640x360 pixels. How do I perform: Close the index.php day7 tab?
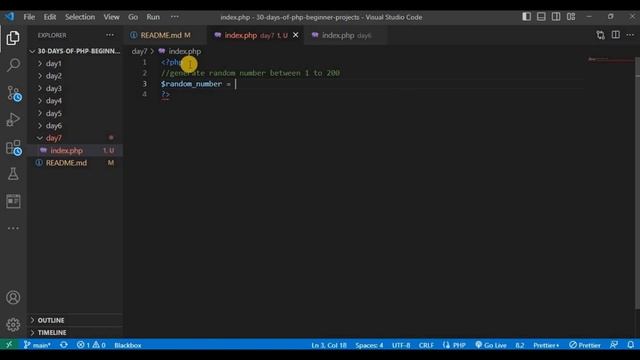pos(296,36)
